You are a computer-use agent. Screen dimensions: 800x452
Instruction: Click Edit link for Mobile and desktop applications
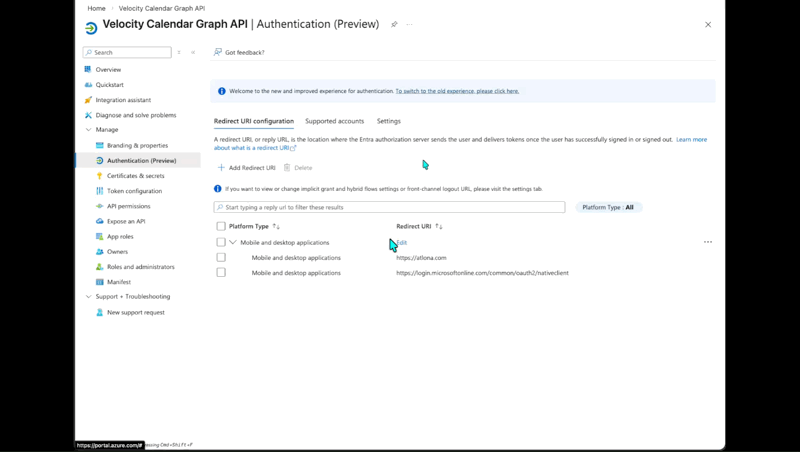[403, 242]
